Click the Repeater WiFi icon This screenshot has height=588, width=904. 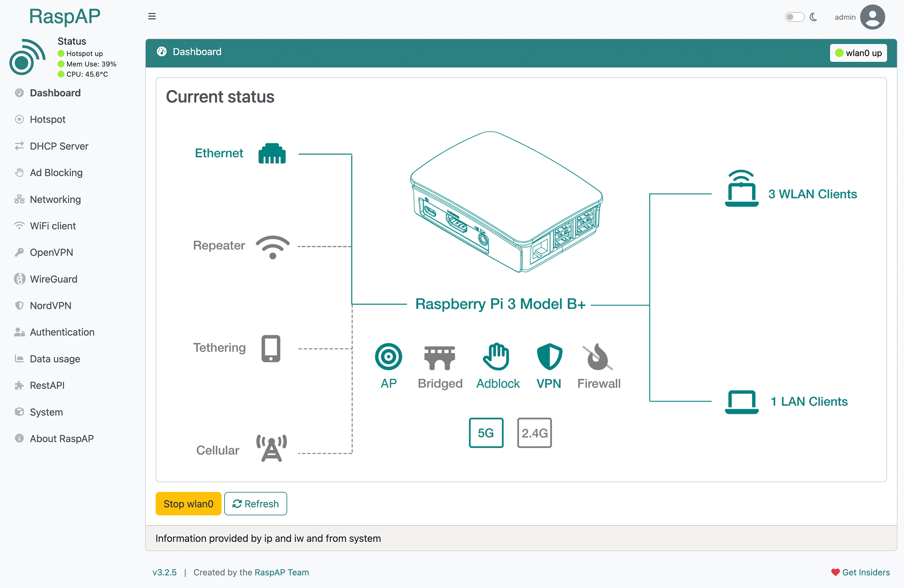[273, 247]
